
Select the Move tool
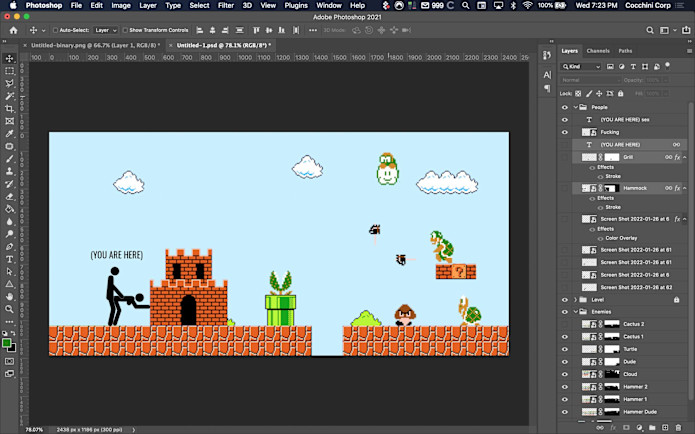tap(9, 59)
